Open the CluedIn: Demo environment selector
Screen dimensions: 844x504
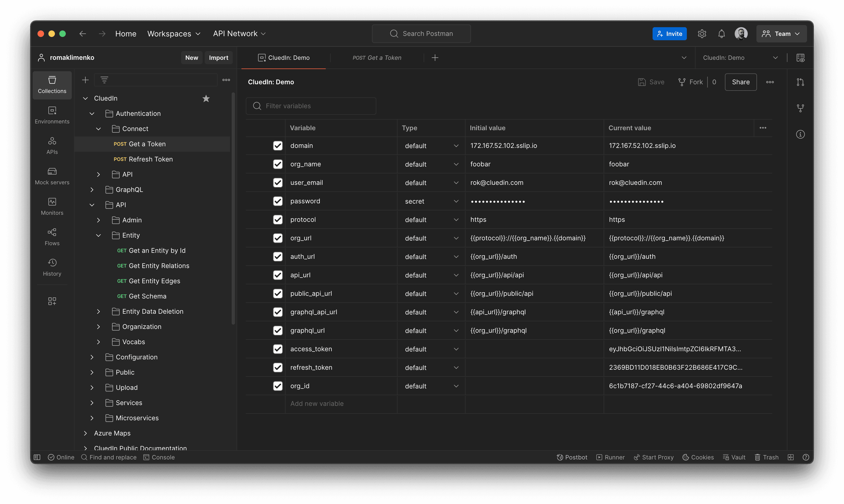[x=740, y=58]
